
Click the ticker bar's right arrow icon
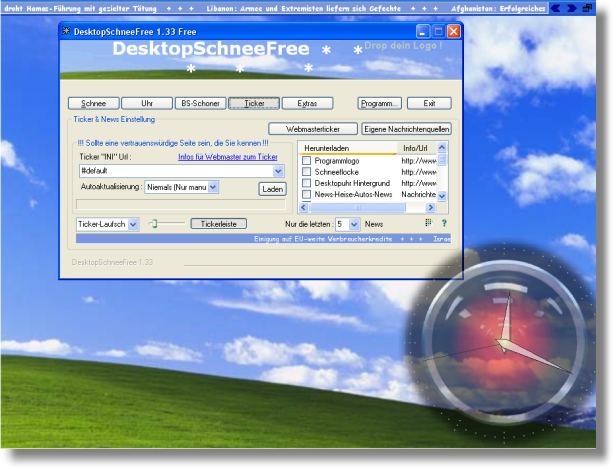click(x=571, y=7)
